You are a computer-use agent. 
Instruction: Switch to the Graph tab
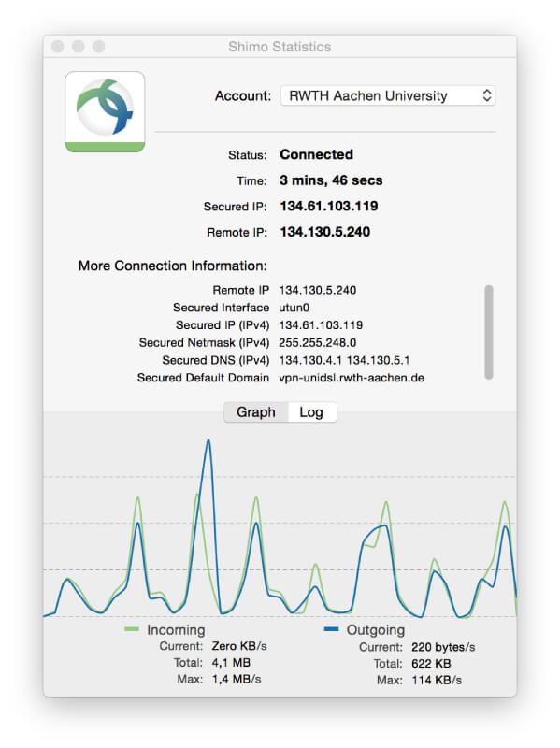pyautogui.click(x=255, y=412)
